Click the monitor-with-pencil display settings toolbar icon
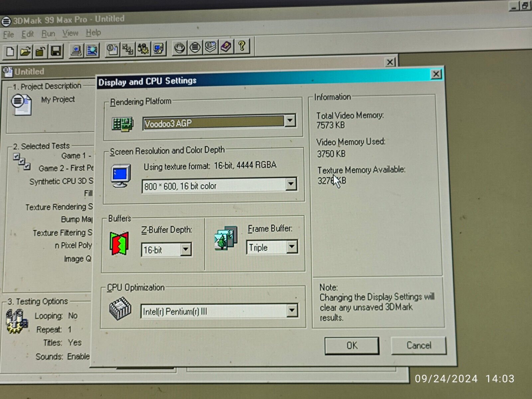The width and height of the screenshot is (532, 399). (x=159, y=49)
